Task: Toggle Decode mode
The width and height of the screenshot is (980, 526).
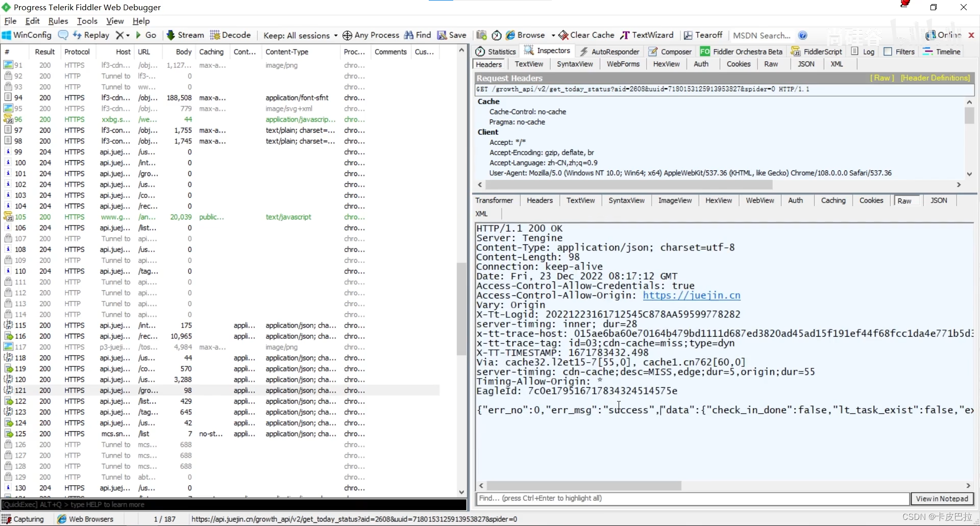Action: (x=231, y=35)
